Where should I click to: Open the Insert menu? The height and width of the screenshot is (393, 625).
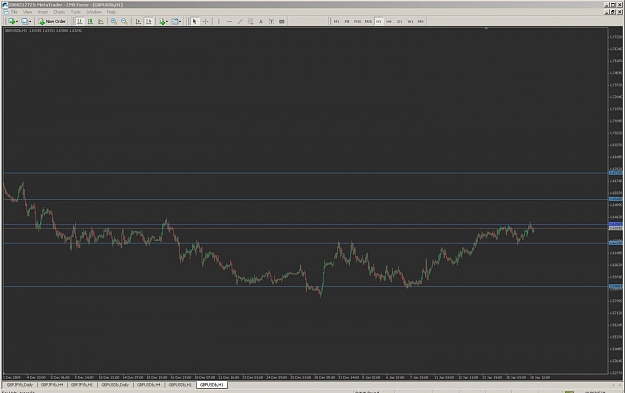tap(43, 12)
